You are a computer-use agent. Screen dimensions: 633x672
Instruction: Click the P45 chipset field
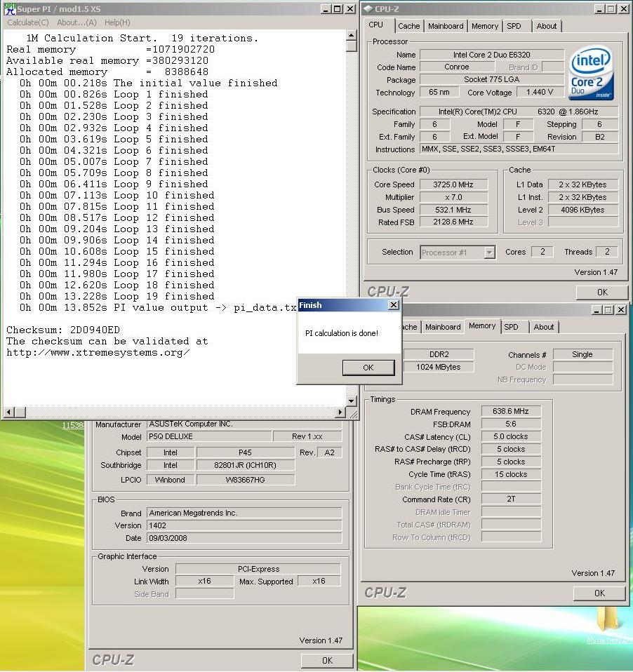(246, 452)
